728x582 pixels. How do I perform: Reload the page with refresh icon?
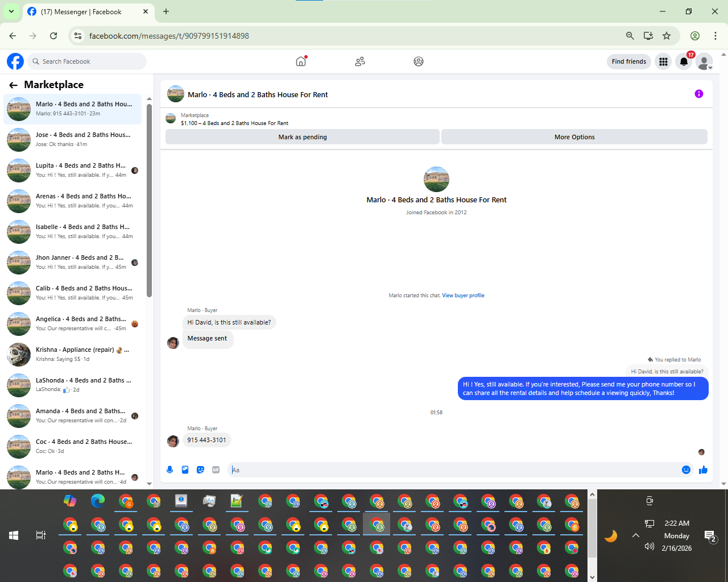53,36
